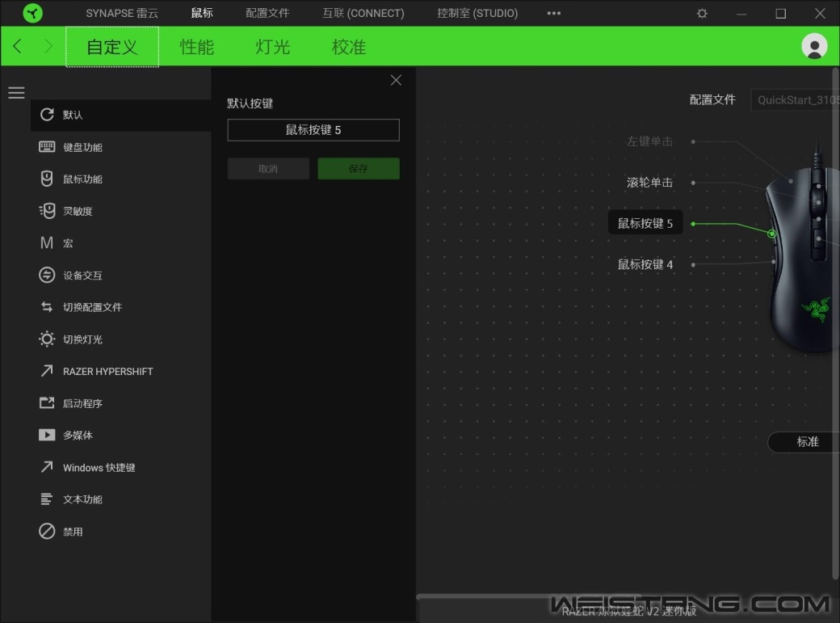This screenshot has height=623, width=840.
Task: Click the vertical scrollbar on the right
Action: click(x=836, y=322)
